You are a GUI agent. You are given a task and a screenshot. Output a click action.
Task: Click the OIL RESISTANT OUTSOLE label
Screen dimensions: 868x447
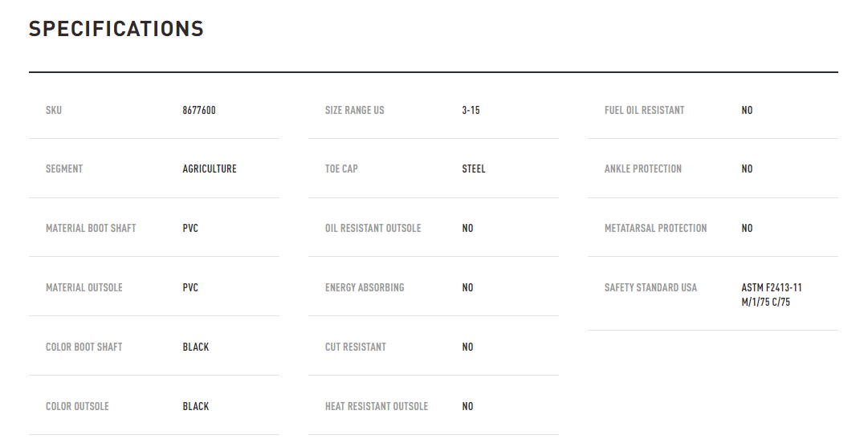373,228
